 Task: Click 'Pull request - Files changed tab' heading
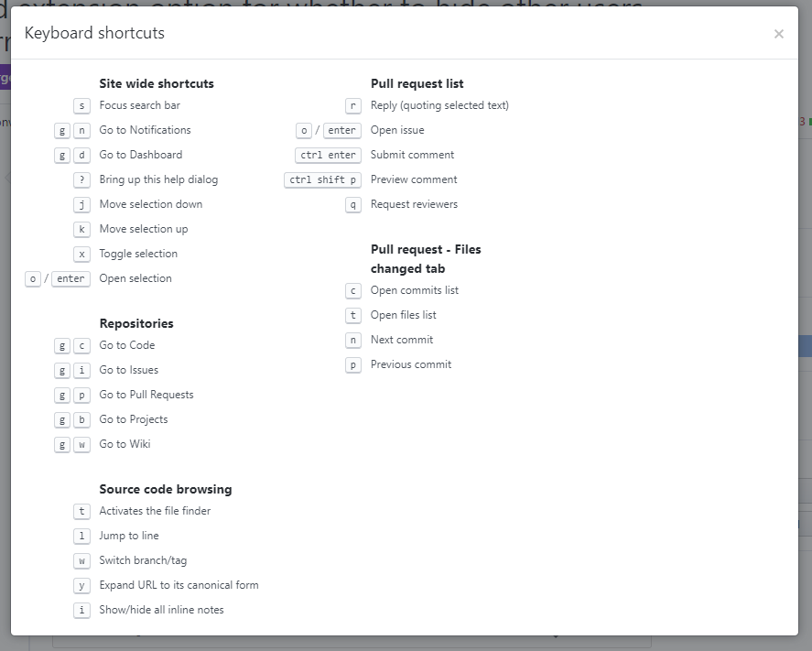pyautogui.click(x=426, y=259)
